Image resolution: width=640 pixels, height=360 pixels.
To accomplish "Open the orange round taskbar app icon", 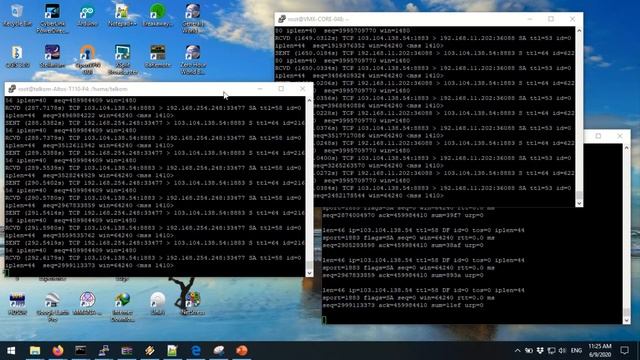I will click(242, 351).
